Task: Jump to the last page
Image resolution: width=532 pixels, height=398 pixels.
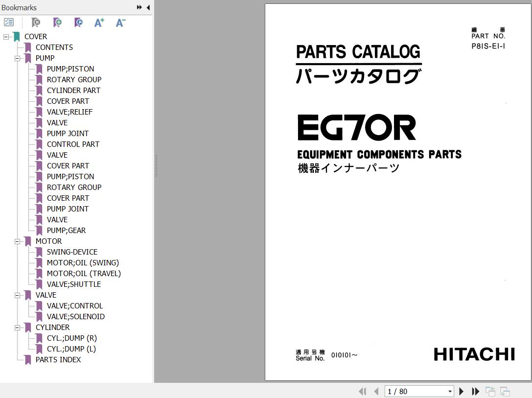Action: (475, 392)
